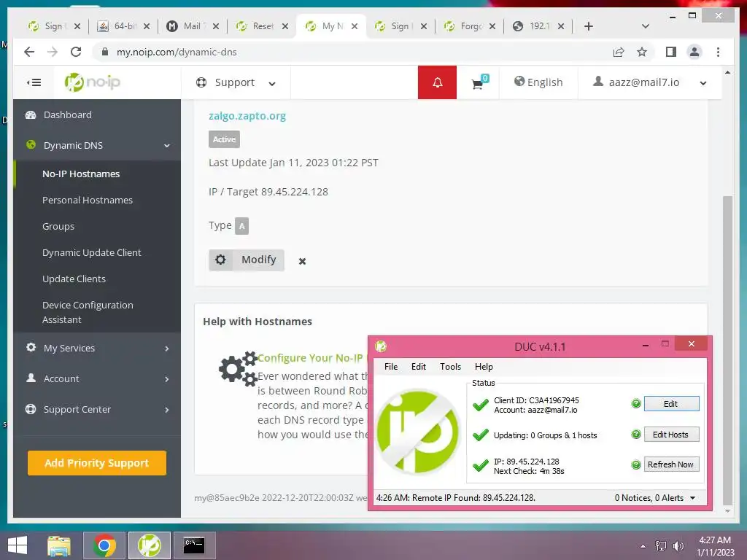The height and width of the screenshot is (560, 747).
Task: Click the green help icon beside Refresh Now
Action: tap(636, 464)
